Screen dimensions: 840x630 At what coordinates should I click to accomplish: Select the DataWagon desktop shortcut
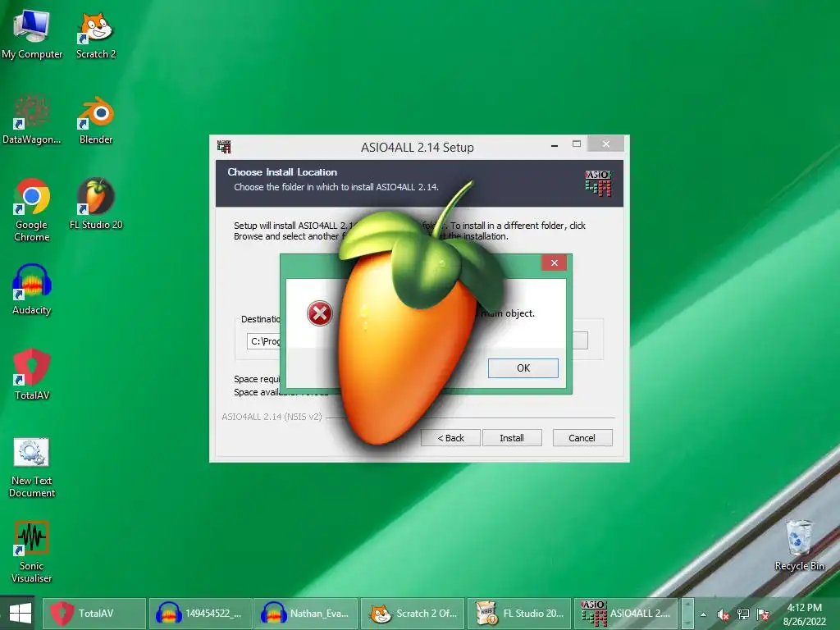click(32, 119)
